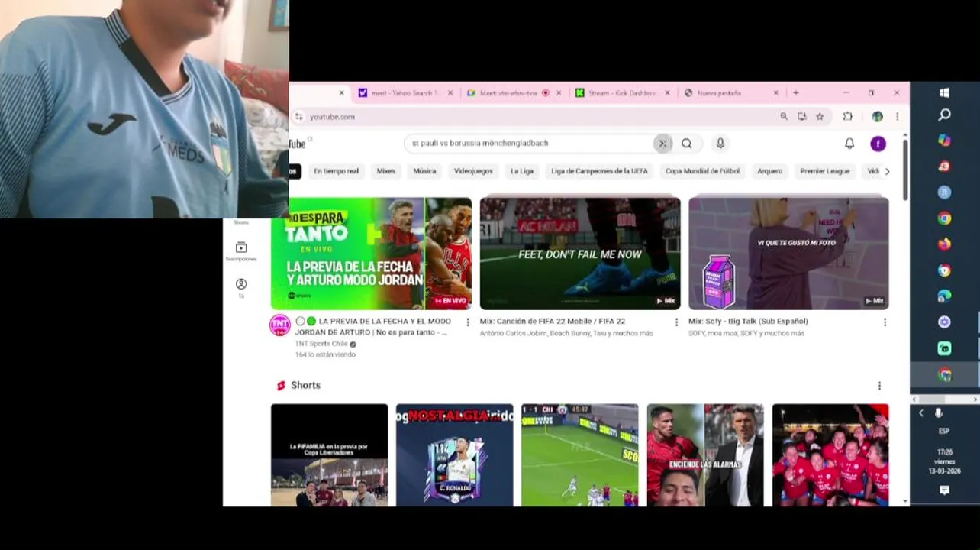The width and height of the screenshot is (980, 550).
Task: Bookmark page with star icon
Action: 820,117
